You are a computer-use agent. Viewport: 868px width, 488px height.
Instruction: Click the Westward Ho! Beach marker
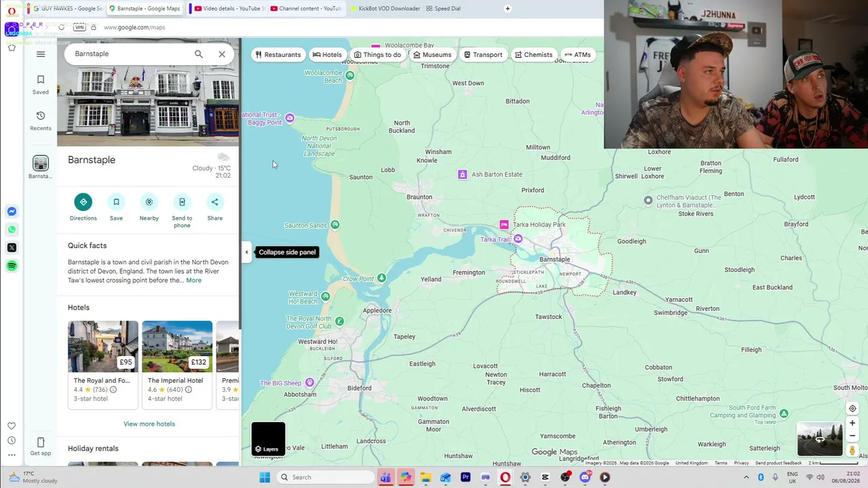pos(325,296)
